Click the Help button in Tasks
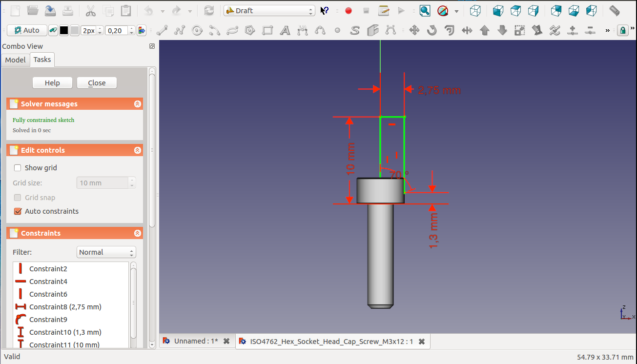The width and height of the screenshot is (637, 364). (x=52, y=83)
